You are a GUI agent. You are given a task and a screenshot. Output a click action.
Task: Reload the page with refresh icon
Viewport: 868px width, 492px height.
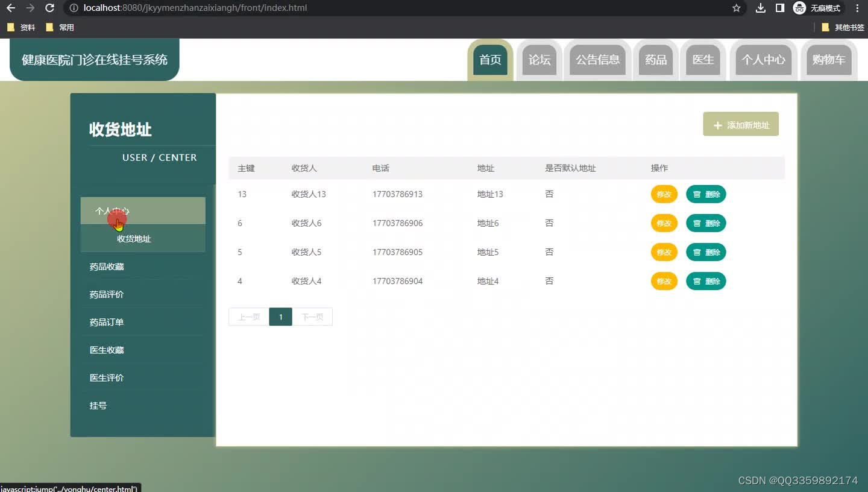50,8
